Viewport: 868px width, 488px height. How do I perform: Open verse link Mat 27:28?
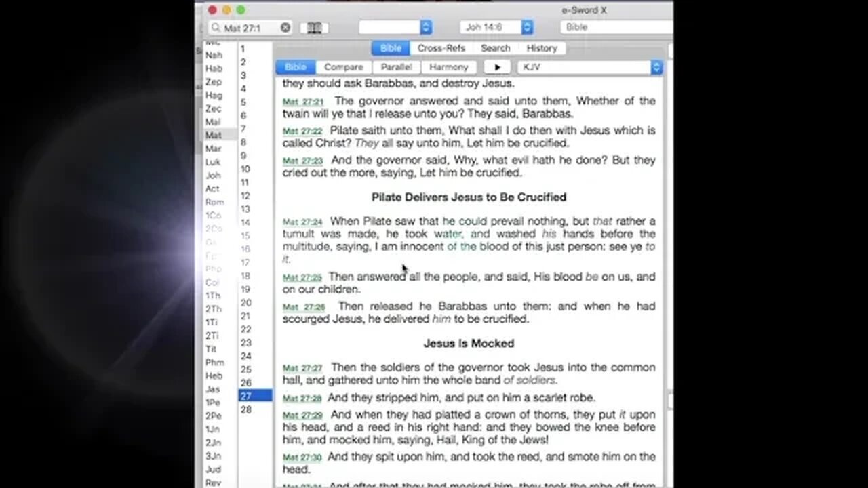pyautogui.click(x=303, y=398)
